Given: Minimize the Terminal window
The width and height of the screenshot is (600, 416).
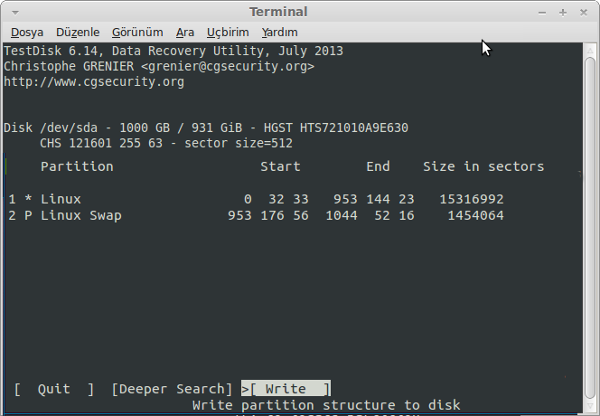Looking at the screenshot, I should pos(542,13).
